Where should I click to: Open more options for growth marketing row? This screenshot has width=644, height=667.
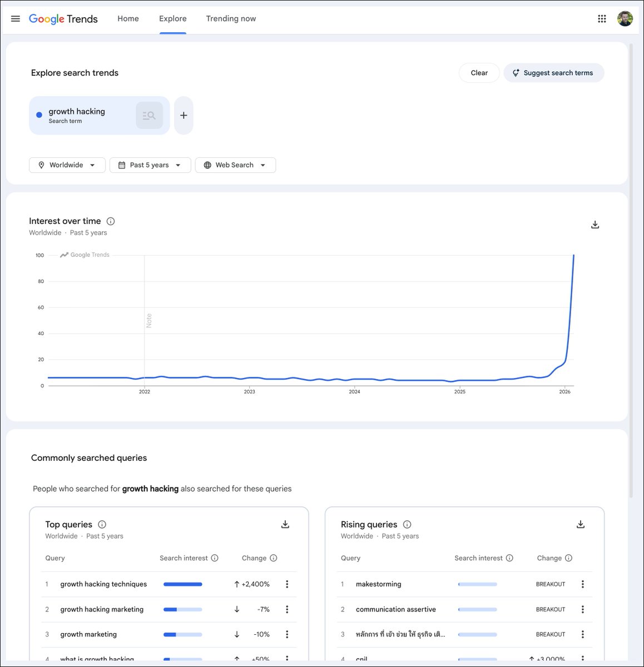287,634
